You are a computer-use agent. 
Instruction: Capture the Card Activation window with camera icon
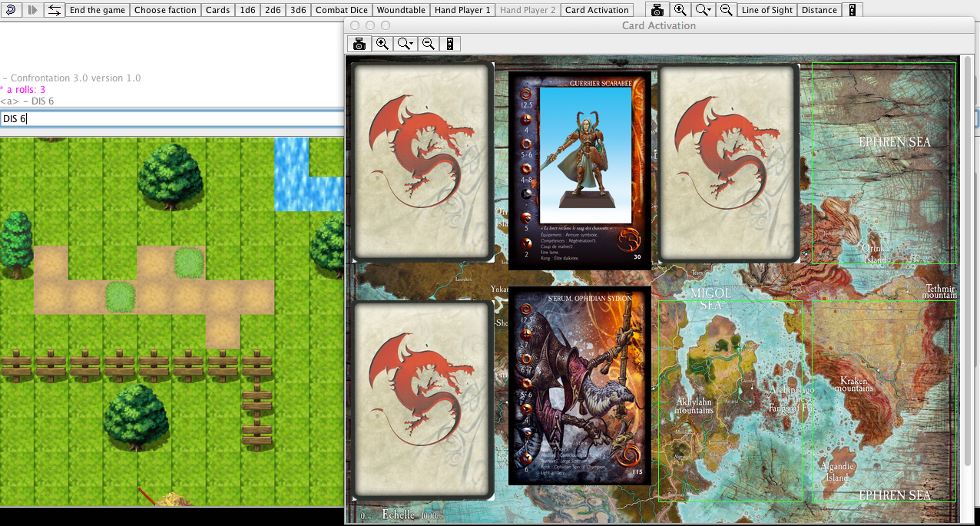(359, 44)
